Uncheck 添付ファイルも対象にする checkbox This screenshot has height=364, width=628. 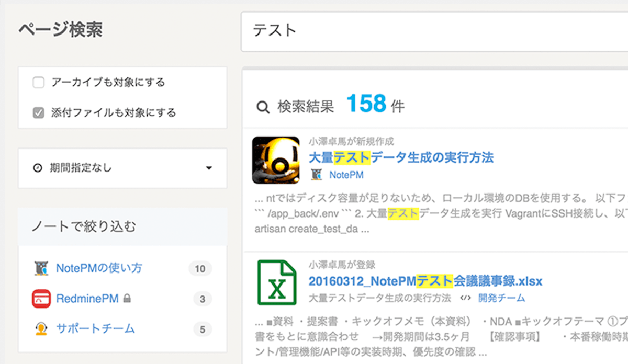pyautogui.click(x=38, y=112)
